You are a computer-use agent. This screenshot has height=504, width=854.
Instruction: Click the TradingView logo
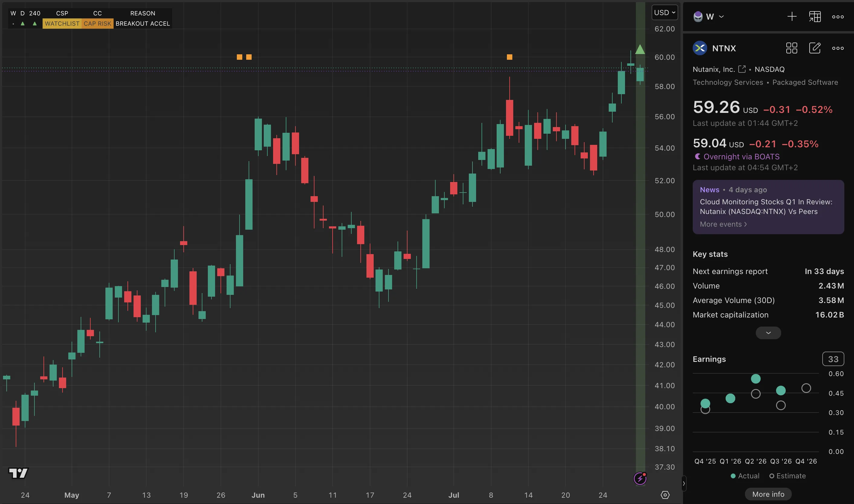[x=18, y=473]
